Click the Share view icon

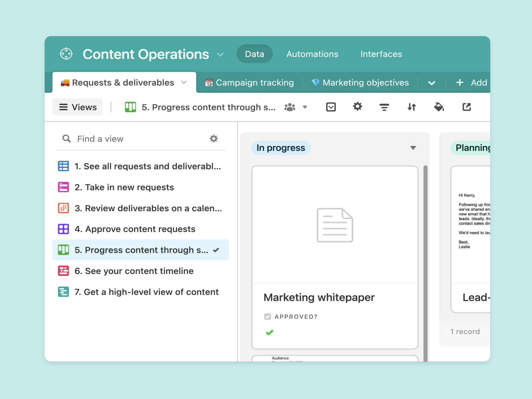click(x=467, y=107)
